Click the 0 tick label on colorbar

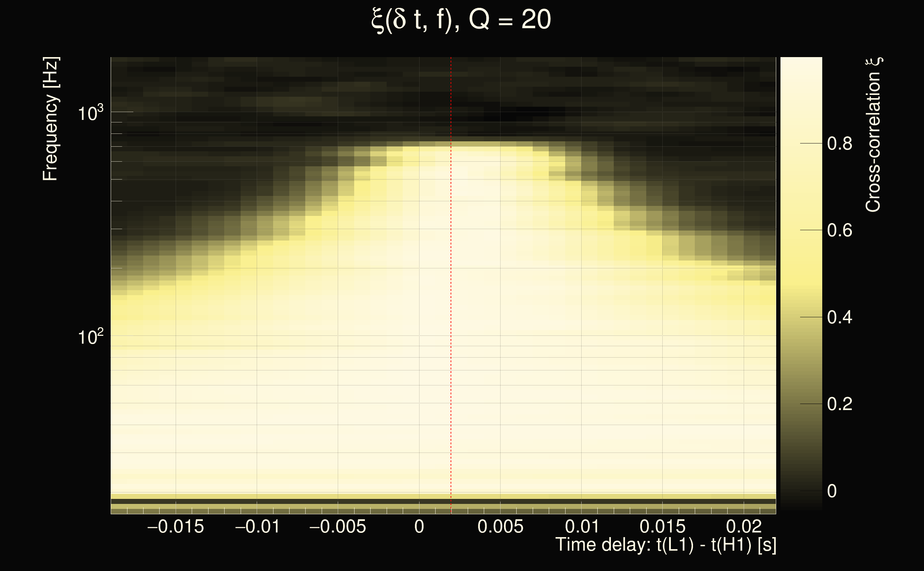(832, 491)
